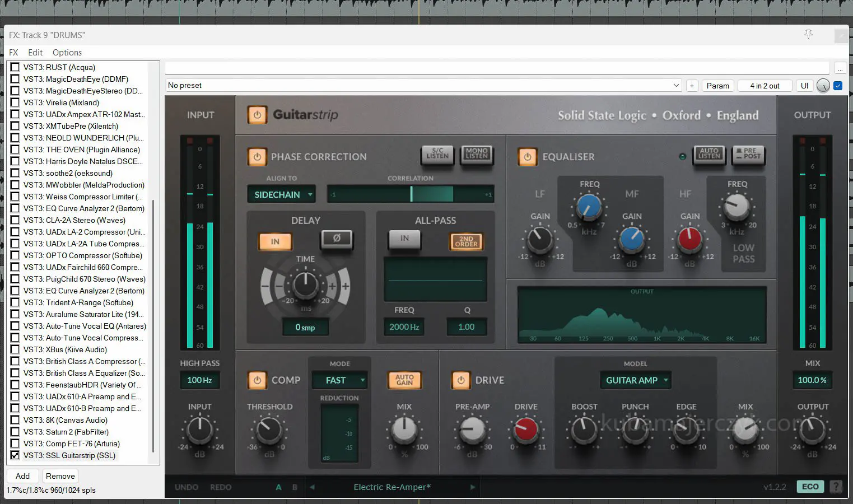Viewport: 853px width, 504px height.
Task: Toggle the Guitarstrip main power button
Action: point(257,115)
